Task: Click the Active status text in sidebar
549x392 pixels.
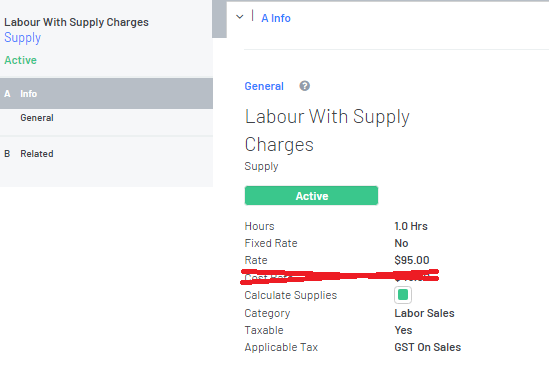Action: (20, 60)
